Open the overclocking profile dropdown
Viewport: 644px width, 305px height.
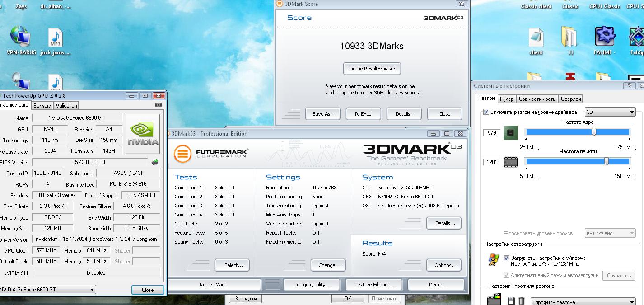(x=583, y=302)
